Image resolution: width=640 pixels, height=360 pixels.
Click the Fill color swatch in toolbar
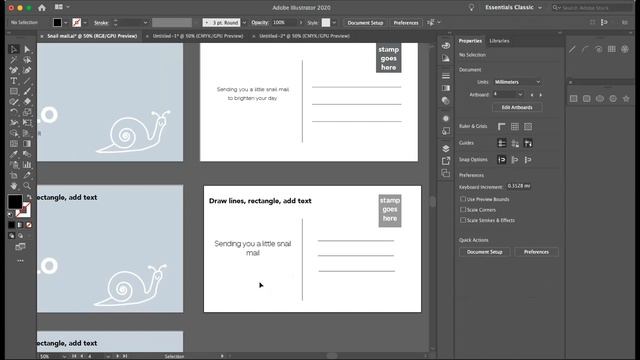15,202
